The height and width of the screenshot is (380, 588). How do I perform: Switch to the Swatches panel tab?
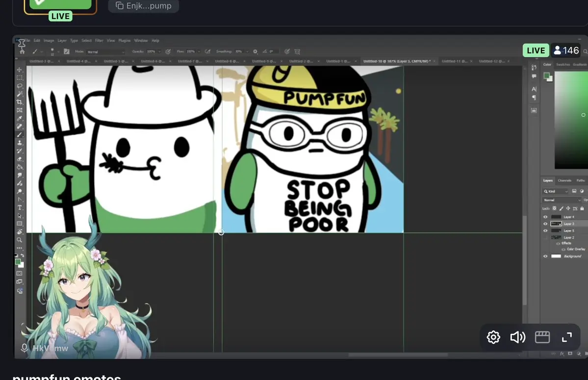563,64
